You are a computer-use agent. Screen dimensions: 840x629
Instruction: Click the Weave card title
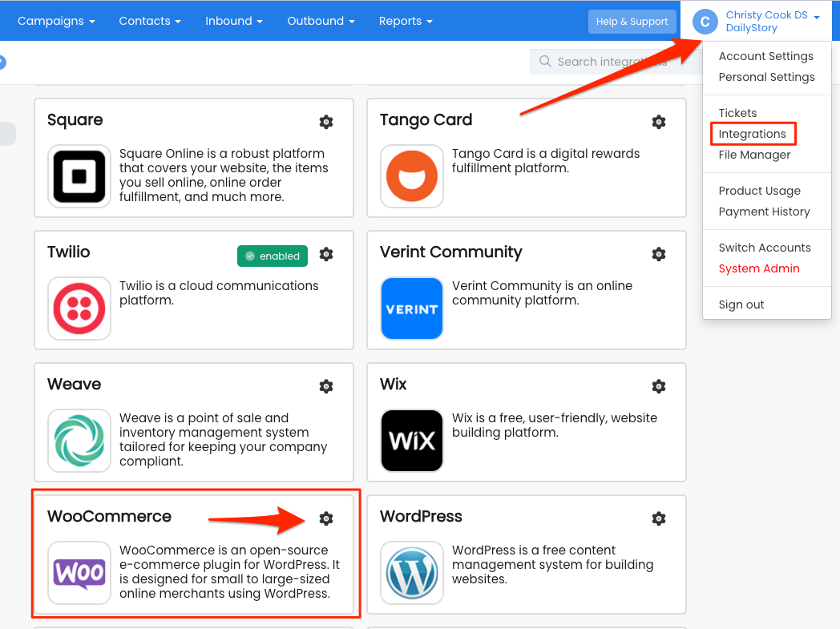coord(74,384)
